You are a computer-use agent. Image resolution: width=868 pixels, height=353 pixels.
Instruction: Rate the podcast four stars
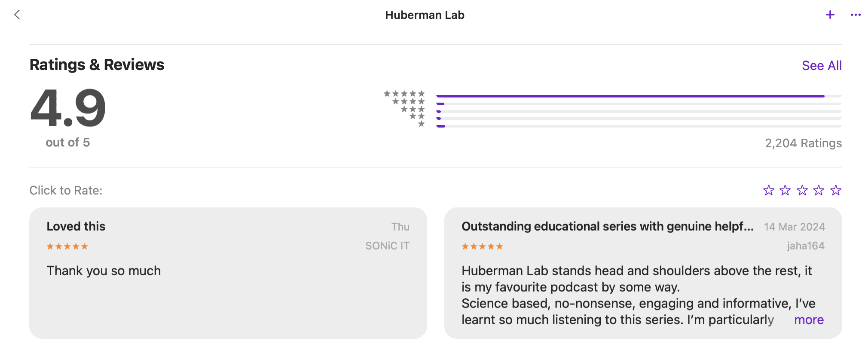(x=819, y=190)
